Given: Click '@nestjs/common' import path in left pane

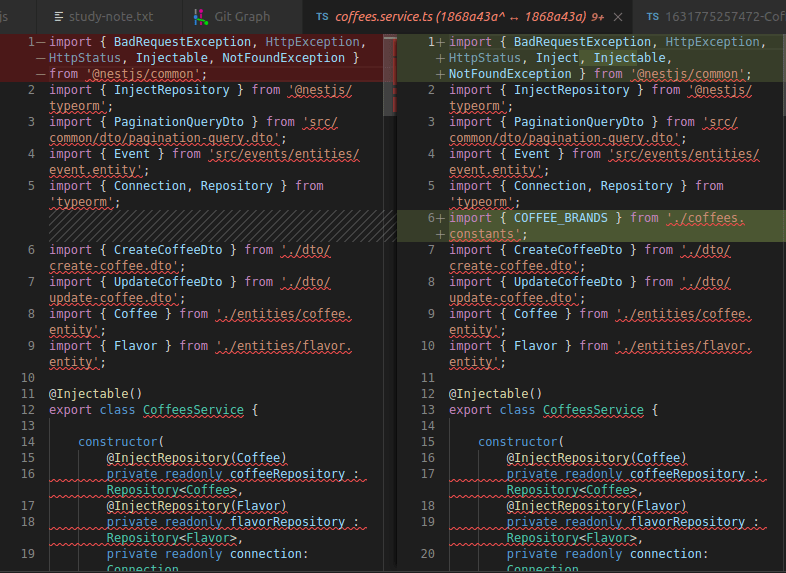Looking at the screenshot, I should (x=143, y=74).
